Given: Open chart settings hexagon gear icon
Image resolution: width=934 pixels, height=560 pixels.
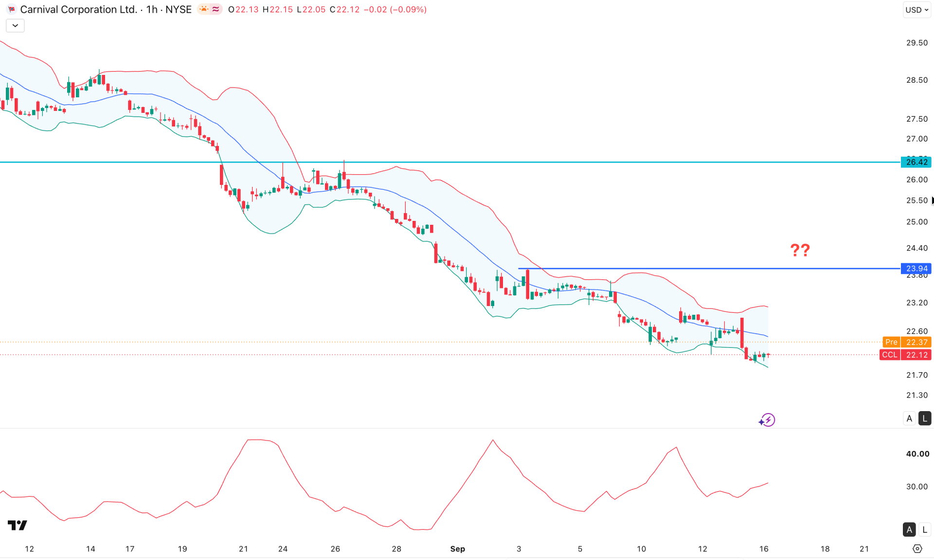Looking at the screenshot, I should [917, 549].
